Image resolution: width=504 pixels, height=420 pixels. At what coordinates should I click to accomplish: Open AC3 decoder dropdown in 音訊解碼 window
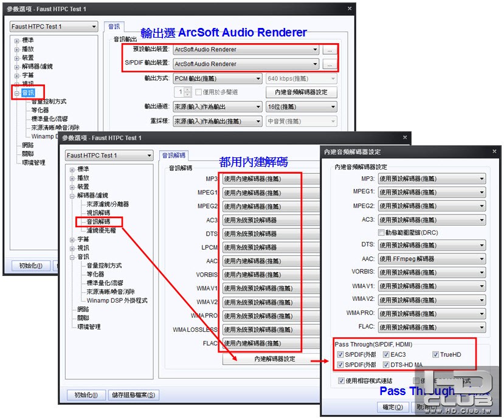click(x=271, y=220)
